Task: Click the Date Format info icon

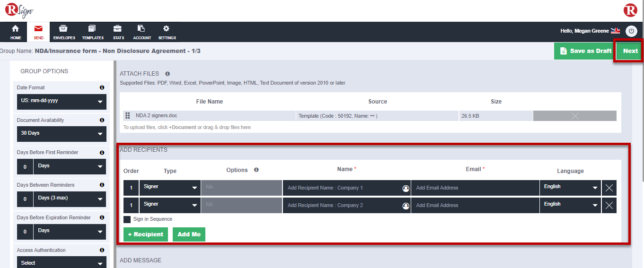Action: pos(102,87)
